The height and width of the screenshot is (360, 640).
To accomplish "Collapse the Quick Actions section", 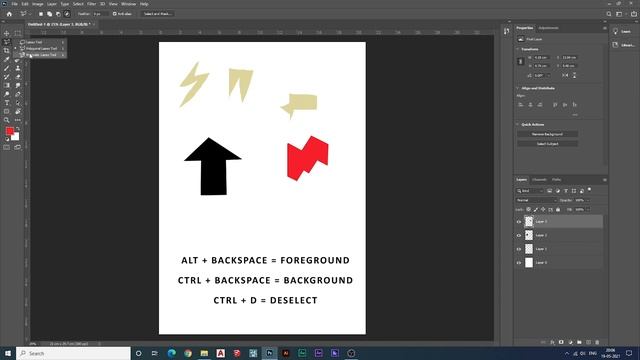I will click(x=518, y=124).
